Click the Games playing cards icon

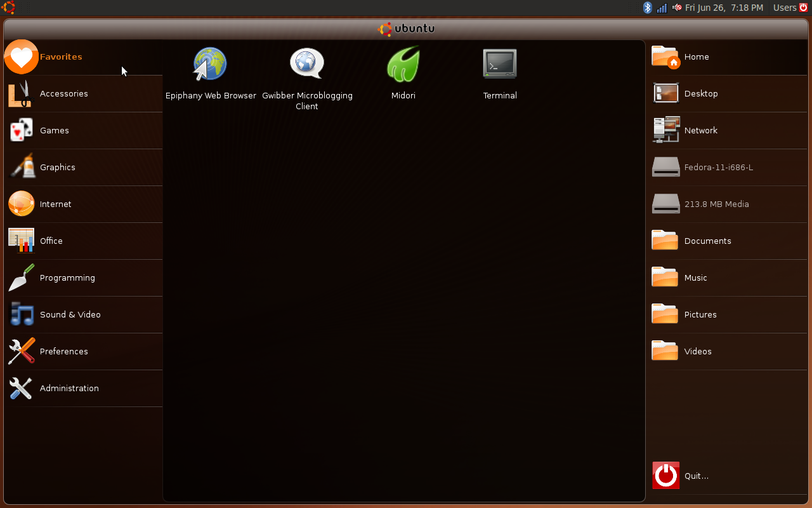(x=21, y=130)
